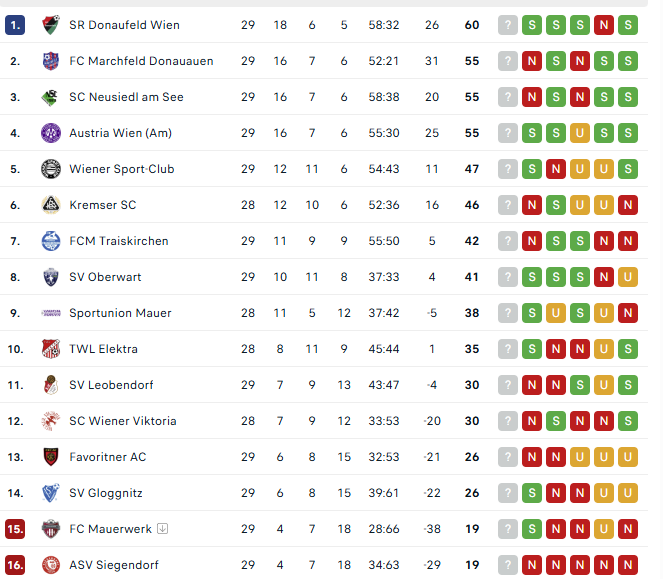Click upcoming match '?' badge for SR Donaufeld Wien
This screenshot has width=663, height=579.
click(x=508, y=25)
